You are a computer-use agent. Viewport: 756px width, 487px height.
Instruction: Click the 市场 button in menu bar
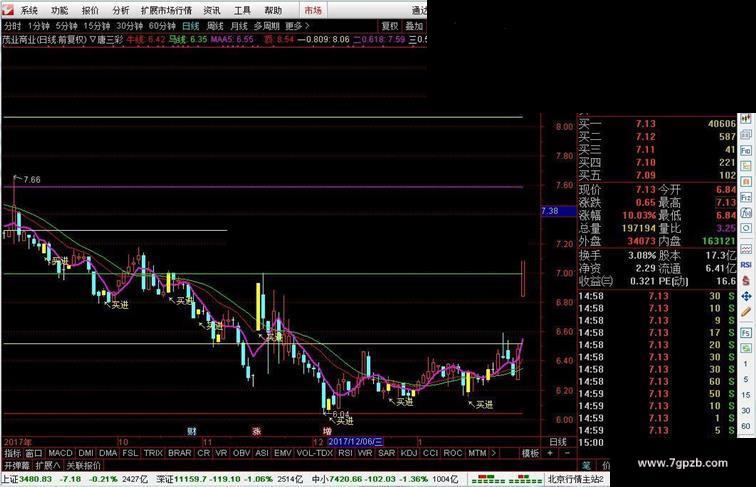tap(313, 10)
